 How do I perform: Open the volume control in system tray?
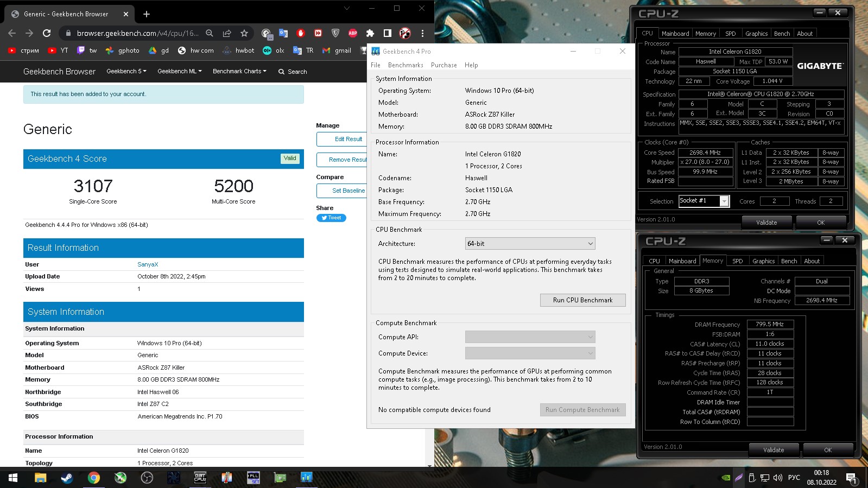(778, 478)
